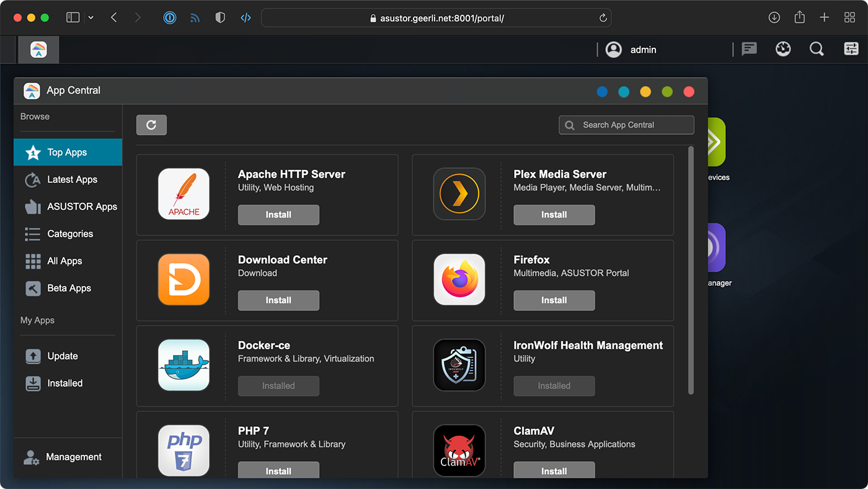868x489 pixels.
Task: Click the Plex Media Server icon
Action: coord(459,194)
